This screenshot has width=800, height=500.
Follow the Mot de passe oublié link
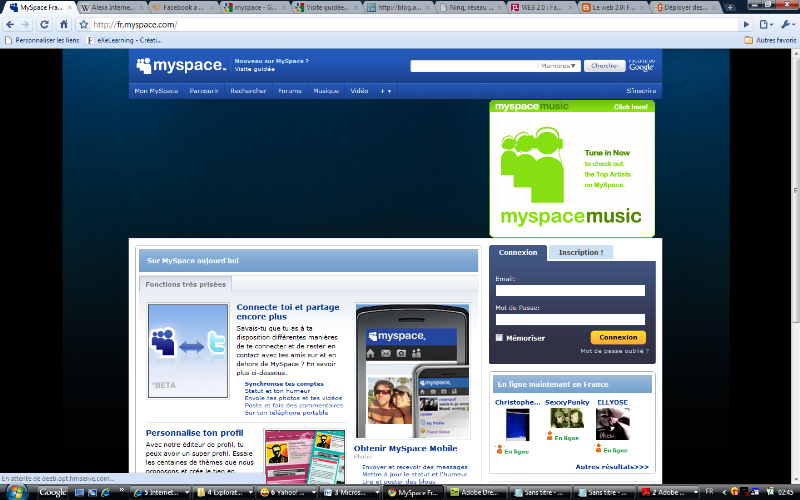tap(614, 351)
